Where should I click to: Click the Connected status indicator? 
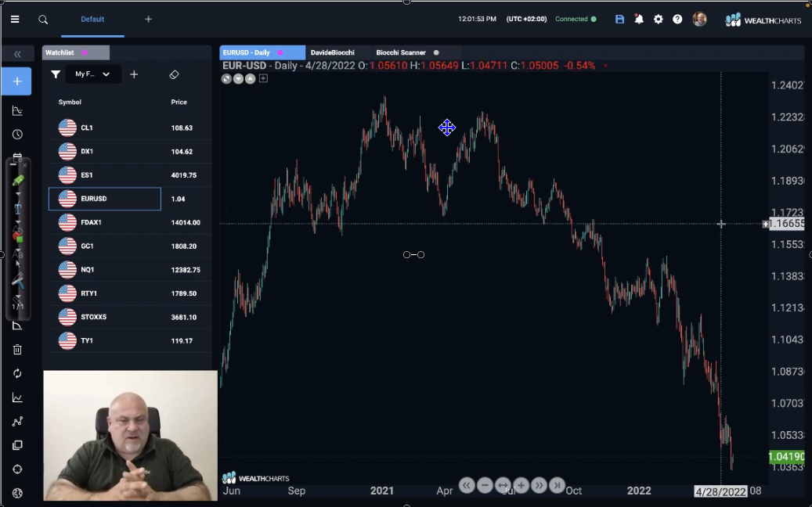click(x=576, y=19)
